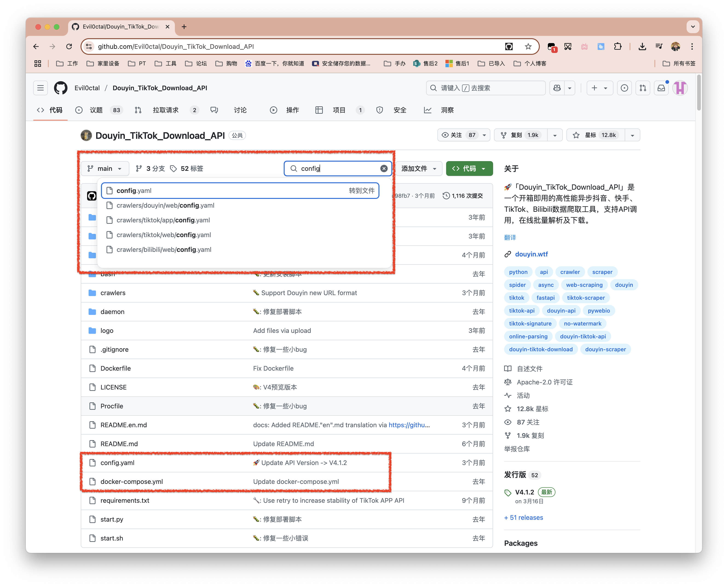The height and width of the screenshot is (587, 728).
Task: Open Chrome three-dot menu
Action: coord(692,46)
